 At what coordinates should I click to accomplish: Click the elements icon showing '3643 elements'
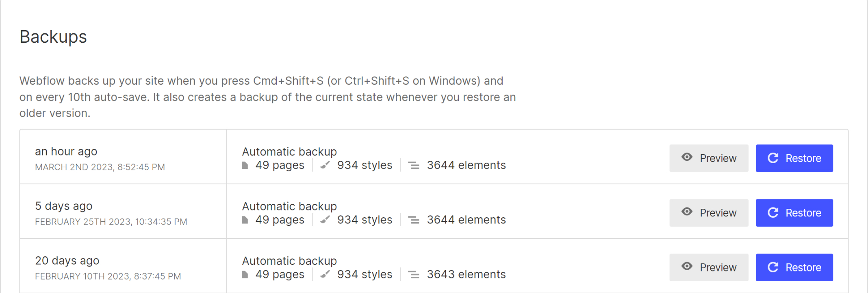[414, 274]
